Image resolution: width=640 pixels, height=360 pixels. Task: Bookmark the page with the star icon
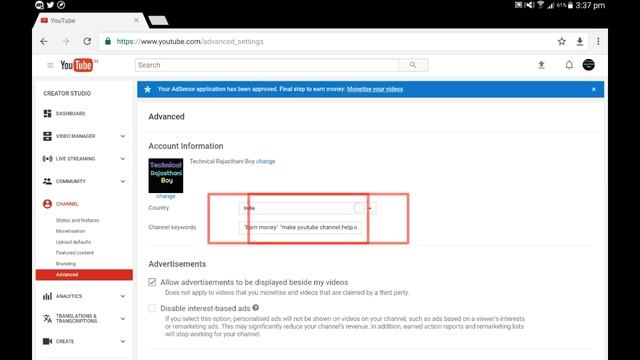pos(562,41)
